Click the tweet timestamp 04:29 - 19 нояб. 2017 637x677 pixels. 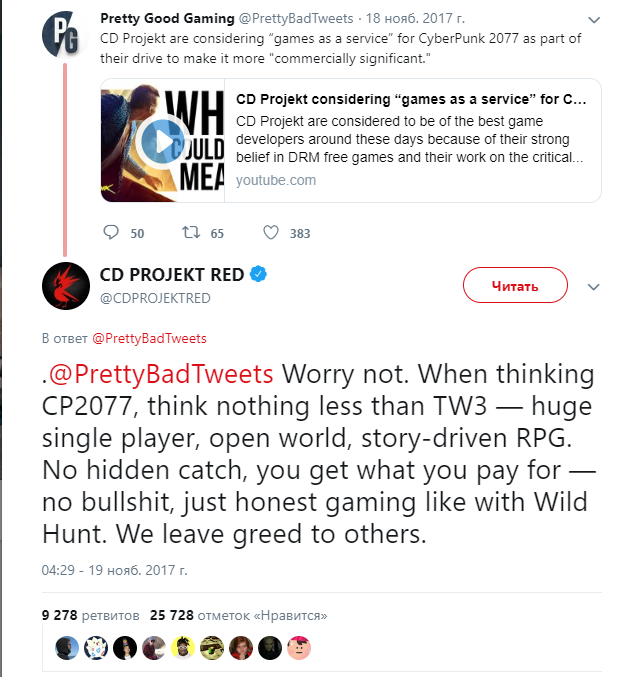(114, 570)
